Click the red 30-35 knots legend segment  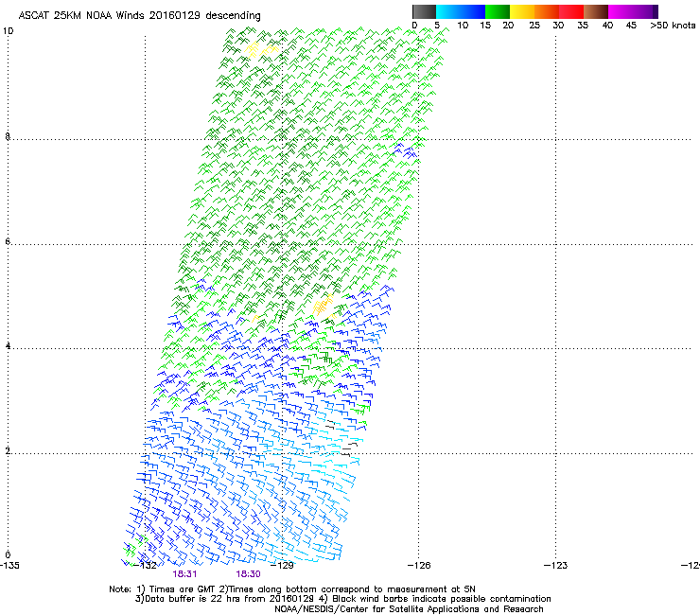[x=571, y=11]
